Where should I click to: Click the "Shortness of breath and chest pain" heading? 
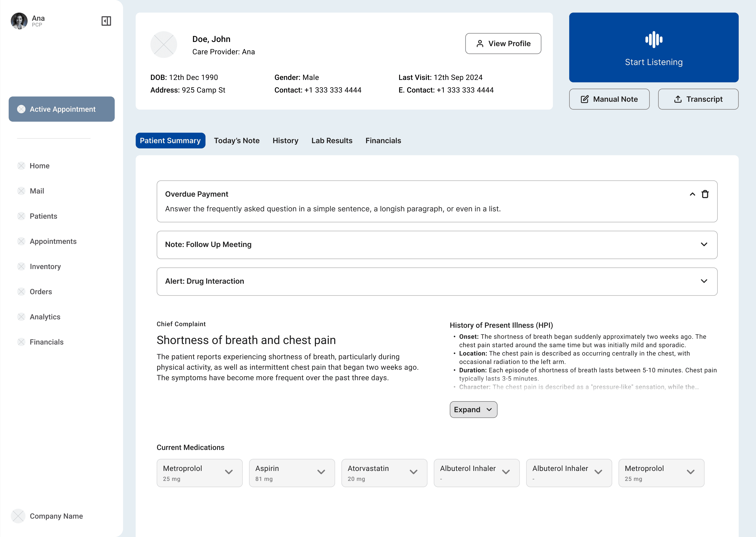(x=246, y=340)
